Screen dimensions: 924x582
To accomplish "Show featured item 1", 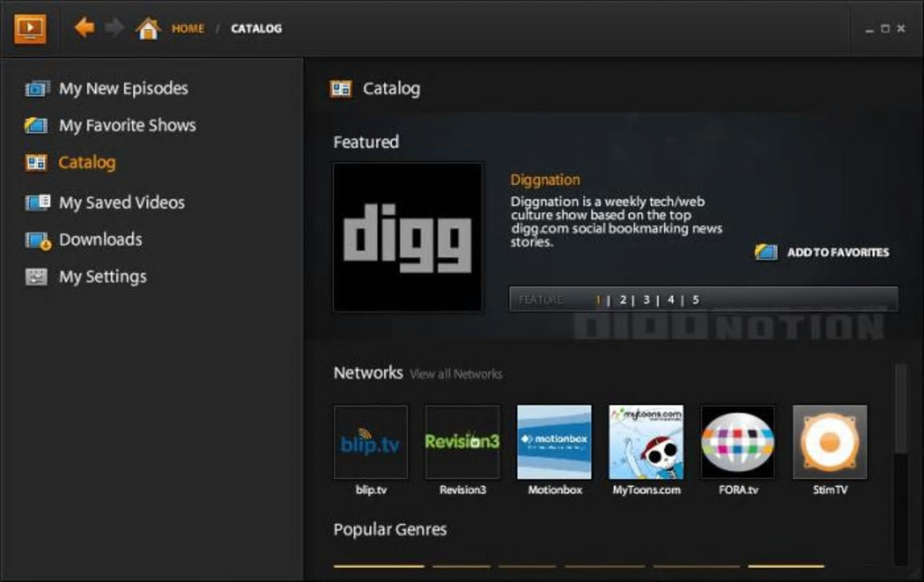I will click(x=598, y=300).
